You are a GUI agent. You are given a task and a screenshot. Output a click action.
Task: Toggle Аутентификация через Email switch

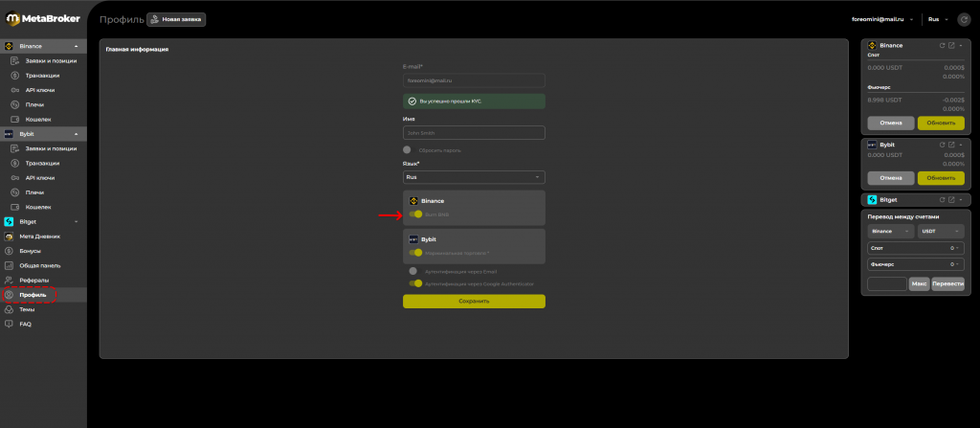(413, 272)
